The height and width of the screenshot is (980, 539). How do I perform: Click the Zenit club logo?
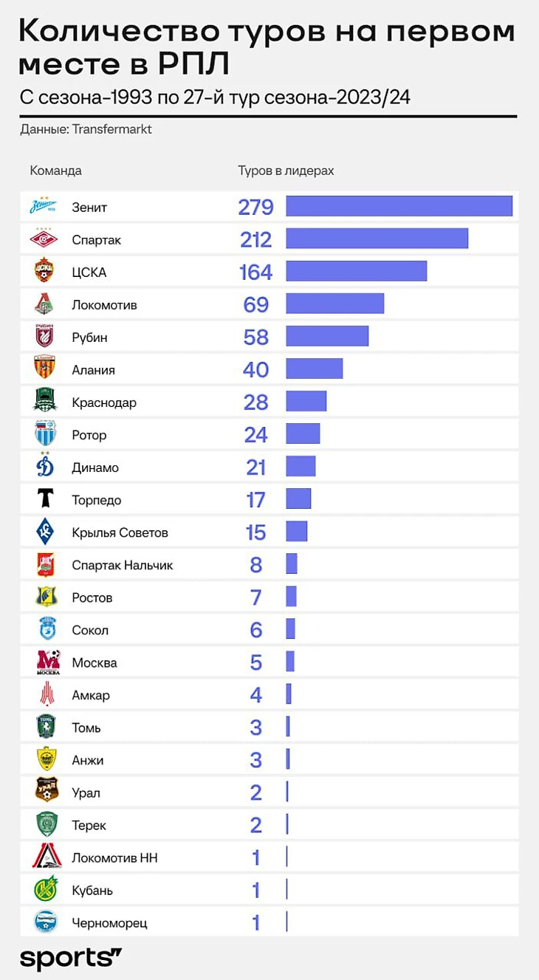point(44,207)
